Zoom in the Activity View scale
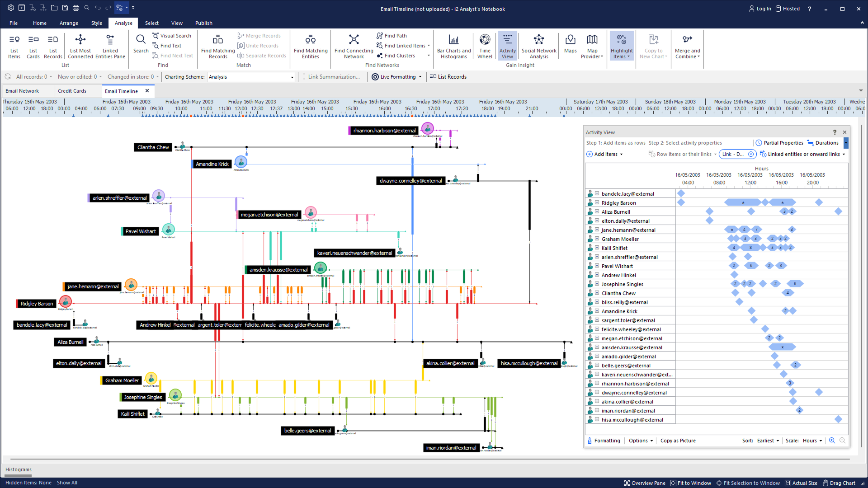This screenshot has width=868, height=488. (832, 441)
